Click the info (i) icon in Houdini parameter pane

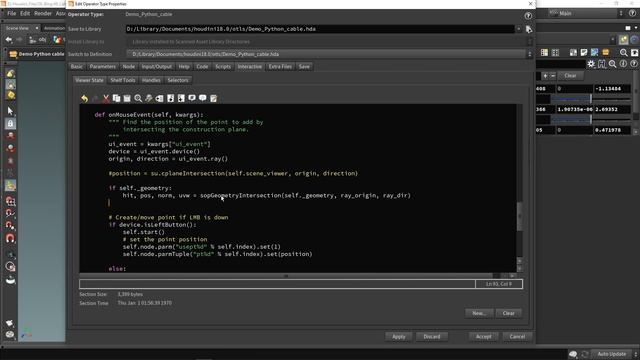click(x=623, y=64)
